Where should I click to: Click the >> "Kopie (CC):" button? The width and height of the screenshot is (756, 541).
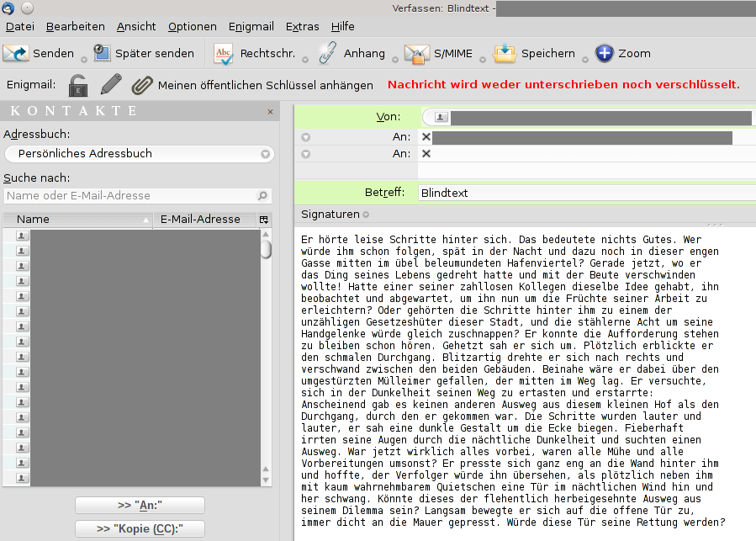tap(140, 529)
